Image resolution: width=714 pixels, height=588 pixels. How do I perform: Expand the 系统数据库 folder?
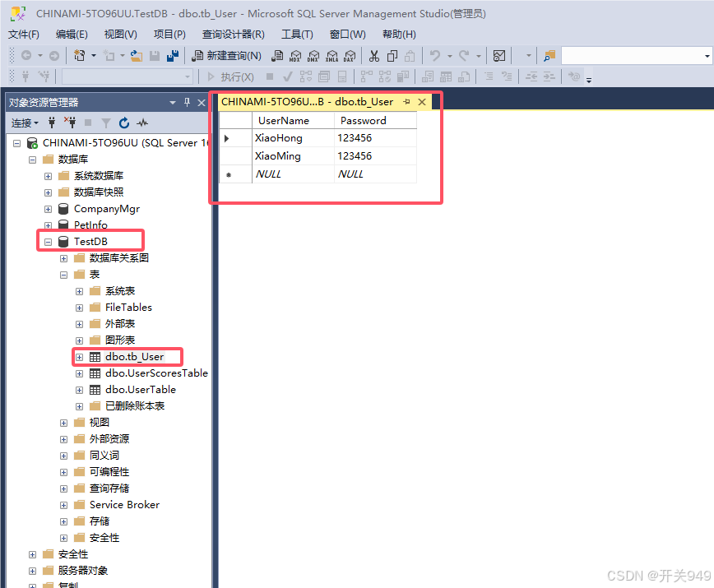tap(48, 176)
